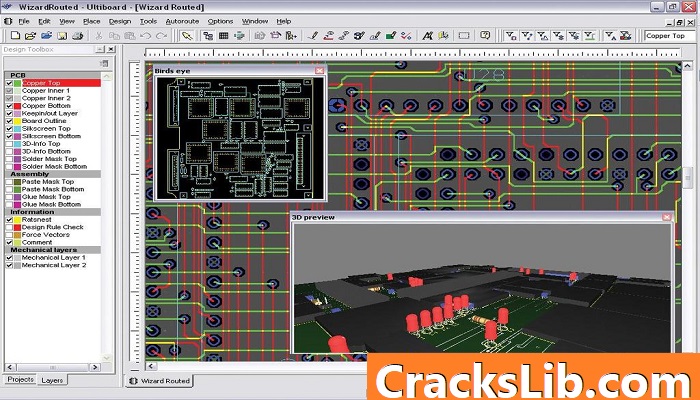Uncheck the Copper Top layer checkbox
The image size is (700, 400).
click(9, 83)
